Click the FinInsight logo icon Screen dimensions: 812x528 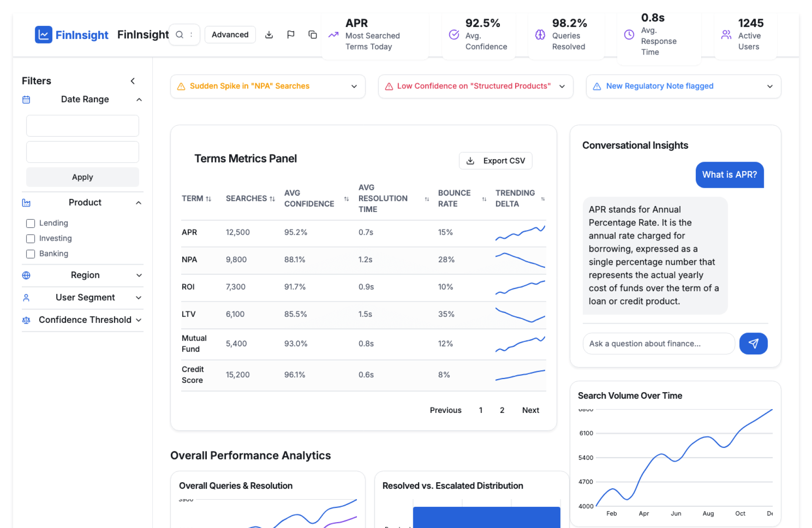point(44,35)
